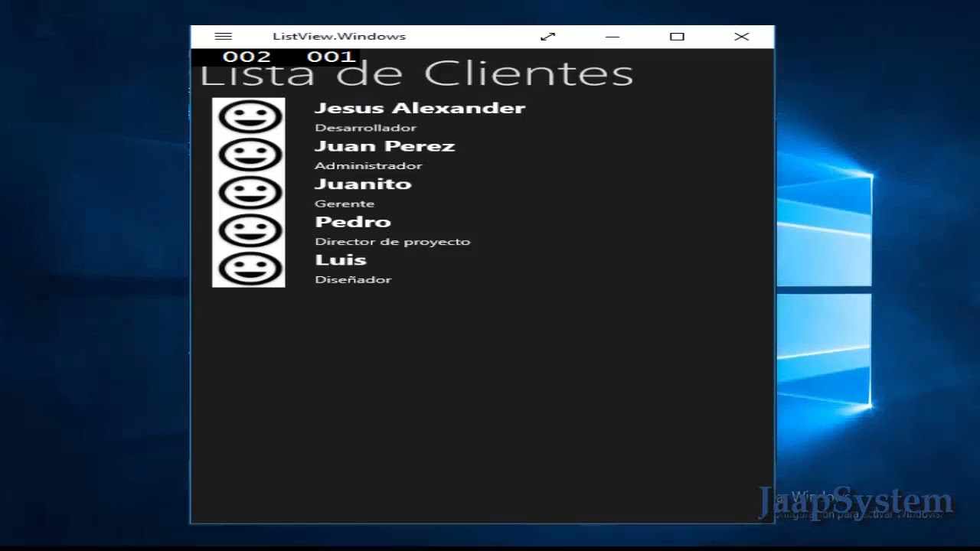Click smiley avatar next to Juanito
The width and height of the screenshot is (980, 551).
coord(249,193)
